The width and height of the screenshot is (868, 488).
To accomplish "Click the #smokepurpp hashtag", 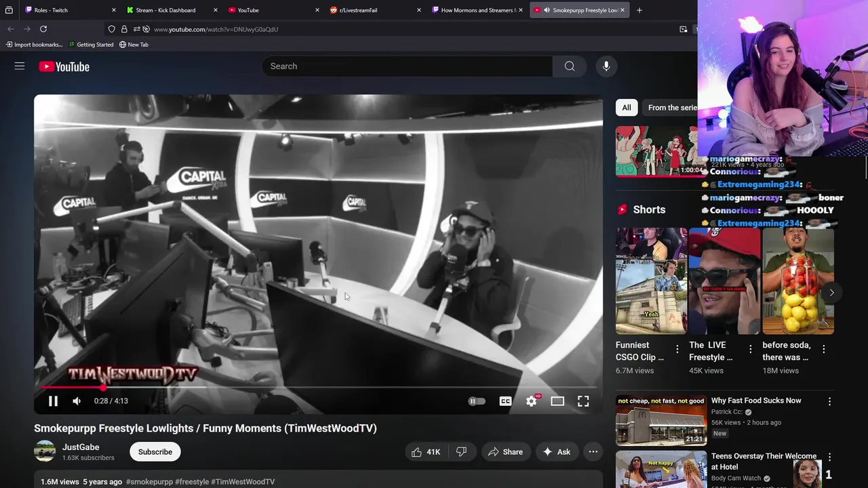I will pyautogui.click(x=149, y=482).
